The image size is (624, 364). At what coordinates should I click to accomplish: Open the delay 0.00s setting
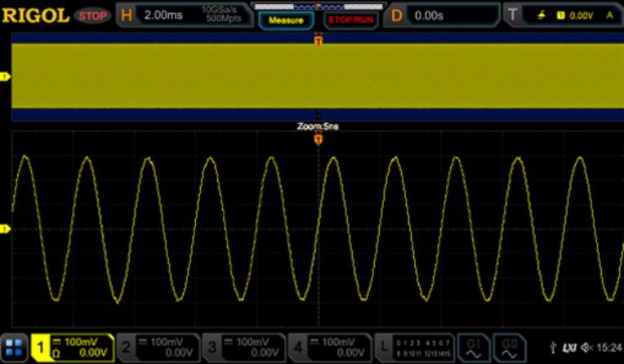(442, 16)
